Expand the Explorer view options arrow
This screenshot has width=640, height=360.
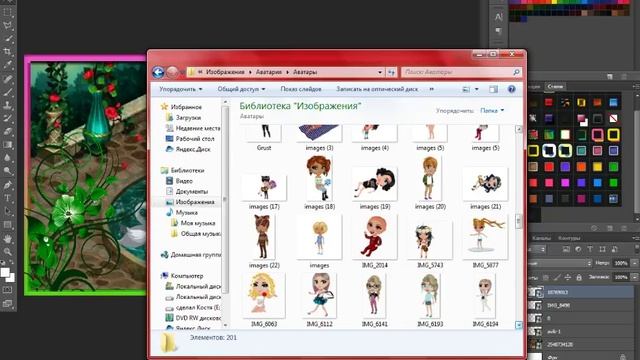tap(476, 89)
